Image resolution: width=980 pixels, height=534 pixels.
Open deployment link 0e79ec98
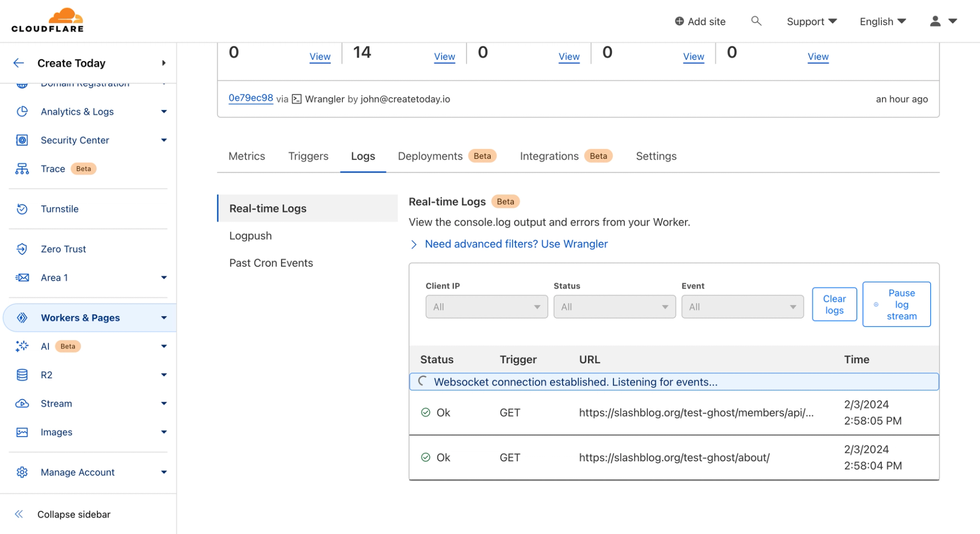[251, 98]
